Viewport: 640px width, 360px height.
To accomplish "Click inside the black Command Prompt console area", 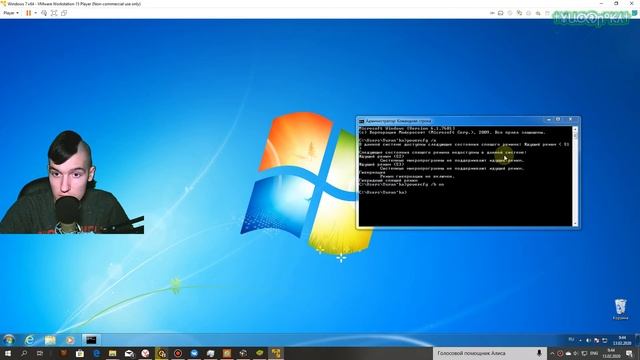I will click(465, 176).
